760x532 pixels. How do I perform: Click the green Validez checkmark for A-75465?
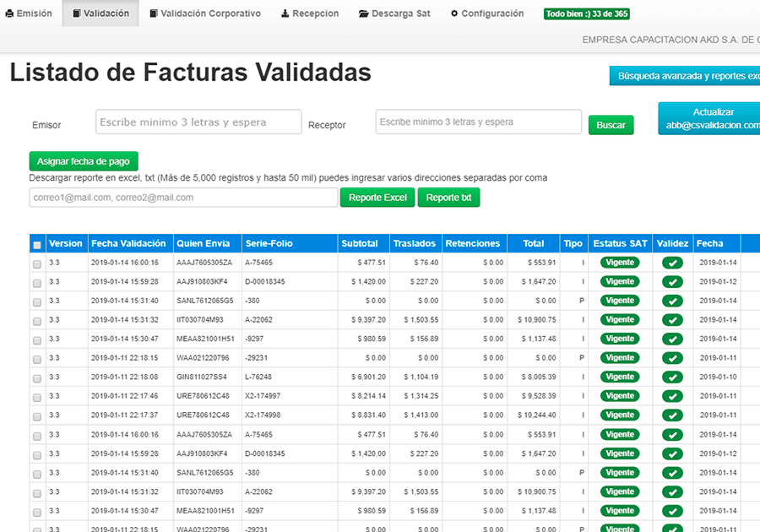(672, 263)
